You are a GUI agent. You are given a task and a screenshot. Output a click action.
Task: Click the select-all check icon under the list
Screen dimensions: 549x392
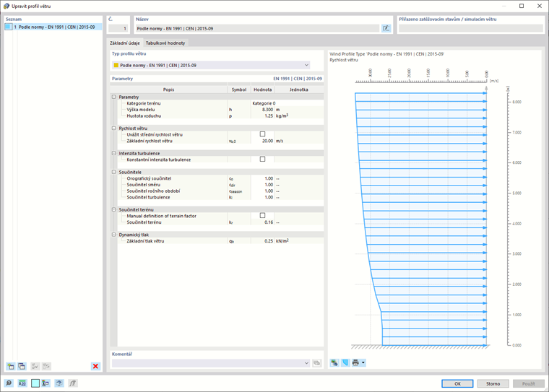tap(35, 366)
